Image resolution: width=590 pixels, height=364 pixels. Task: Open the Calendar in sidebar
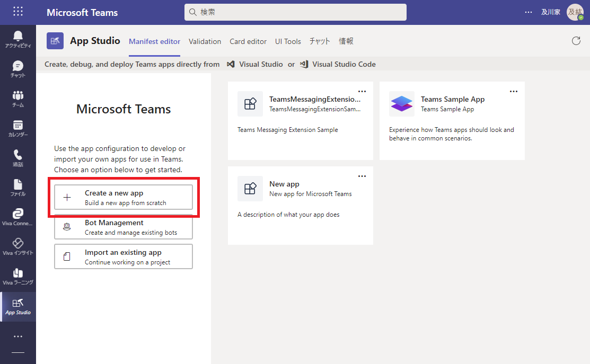pos(17,128)
